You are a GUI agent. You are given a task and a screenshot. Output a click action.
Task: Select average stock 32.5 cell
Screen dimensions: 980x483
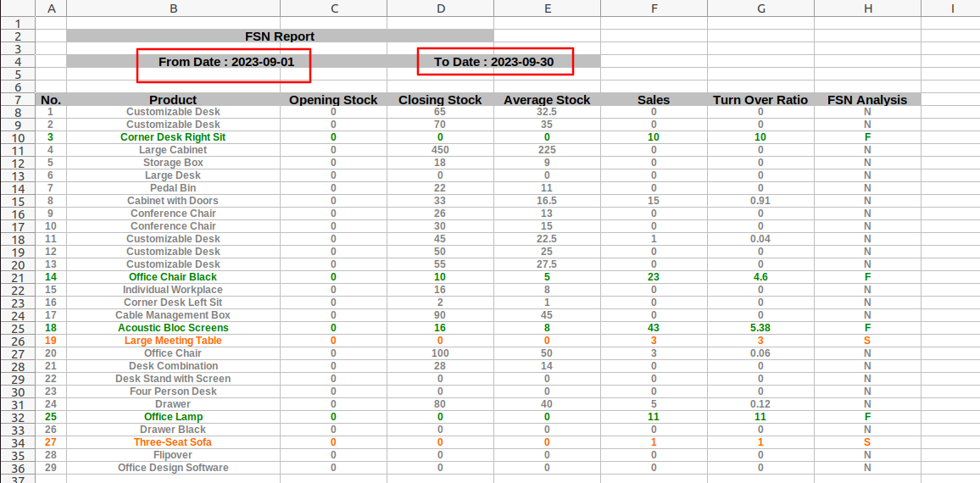[x=548, y=112]
